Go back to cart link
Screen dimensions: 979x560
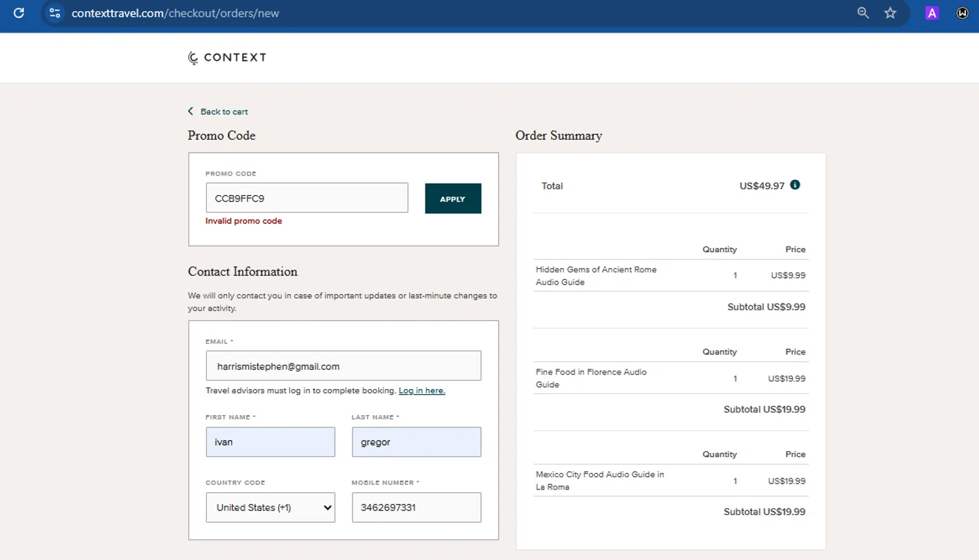tap(224, 112)
